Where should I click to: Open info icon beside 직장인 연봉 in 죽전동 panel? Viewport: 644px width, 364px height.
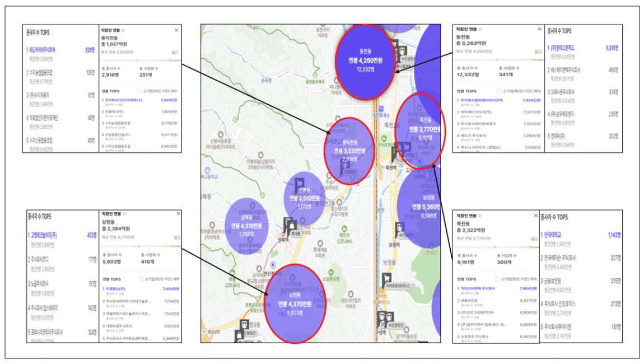tap(480, 216)
